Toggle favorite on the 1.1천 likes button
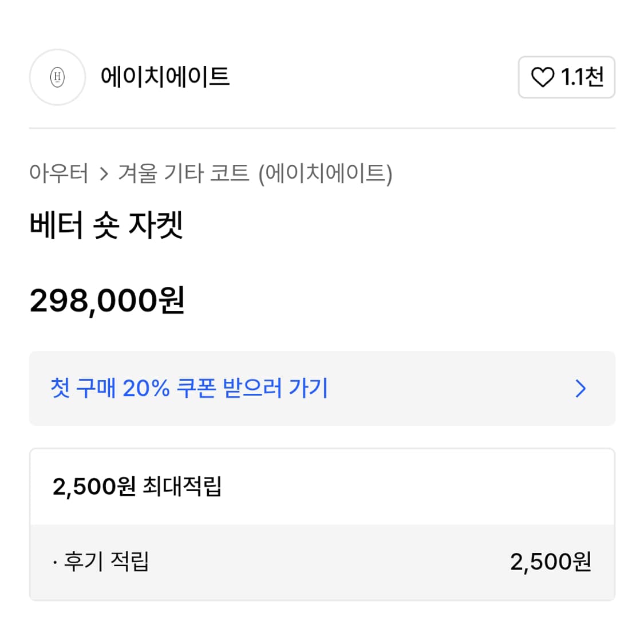The height and width of the screenshot is (644, 644). 567,77
